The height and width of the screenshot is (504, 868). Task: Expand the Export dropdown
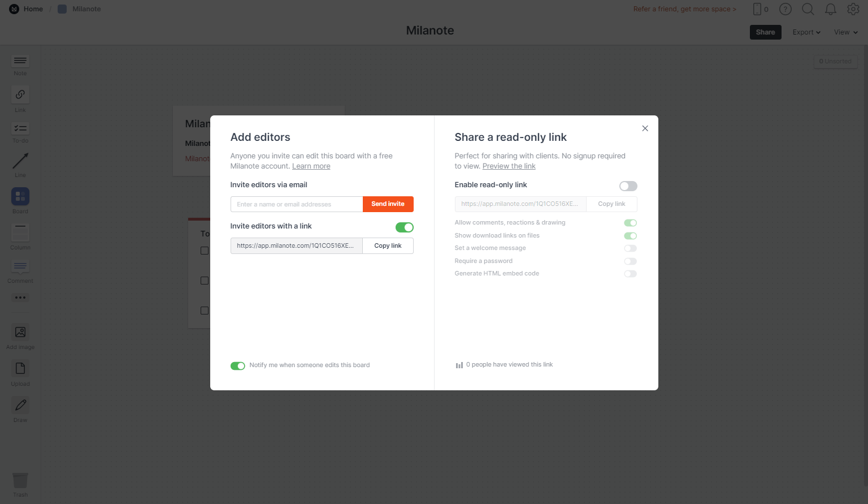(806, 32)
